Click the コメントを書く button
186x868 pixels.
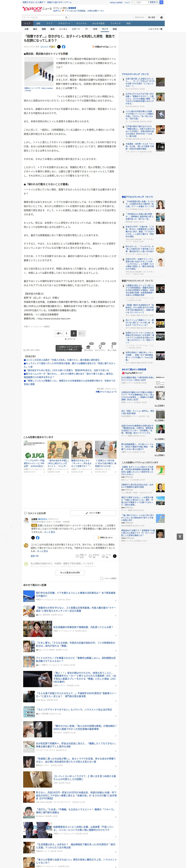[x=93, y=513]
